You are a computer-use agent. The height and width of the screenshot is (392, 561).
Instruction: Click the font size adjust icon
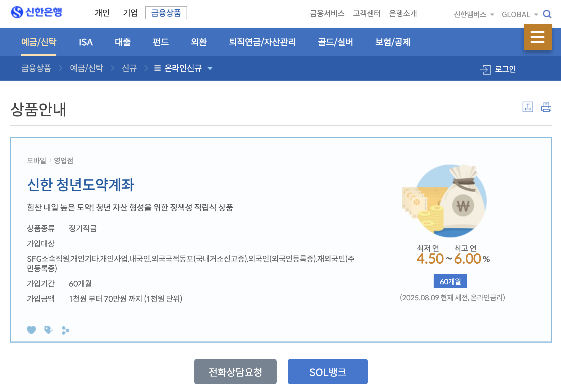(528, 107)
